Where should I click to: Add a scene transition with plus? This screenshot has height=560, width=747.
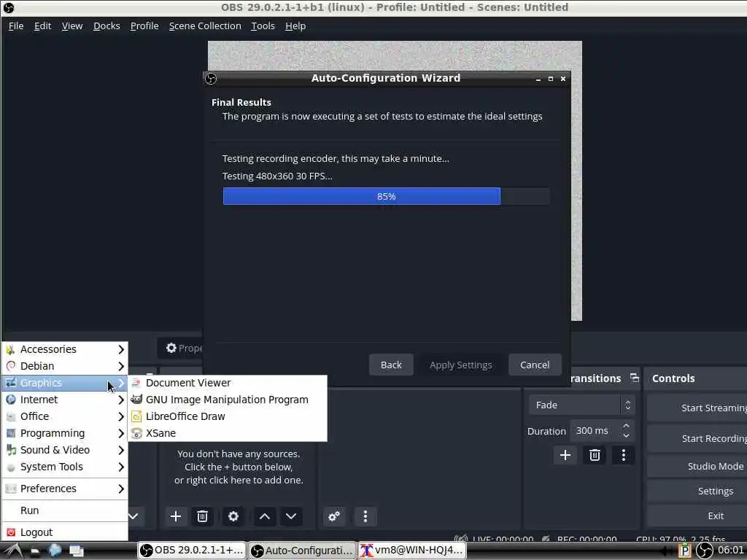pos(565,455)
